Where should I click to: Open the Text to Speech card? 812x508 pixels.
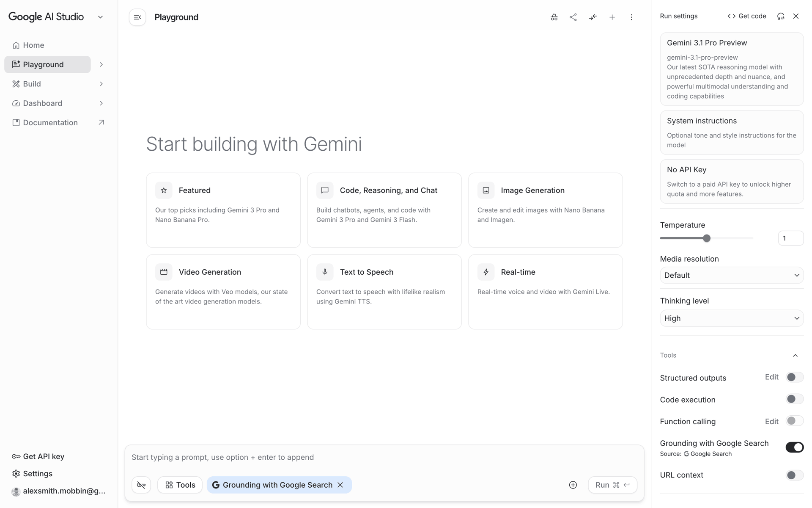[x=384, y=292]
